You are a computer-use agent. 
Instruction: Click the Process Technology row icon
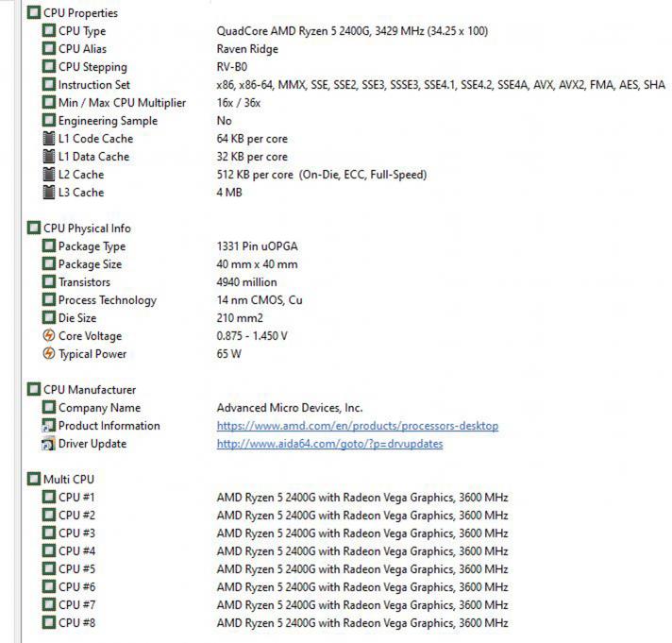[x=49, y=300]
